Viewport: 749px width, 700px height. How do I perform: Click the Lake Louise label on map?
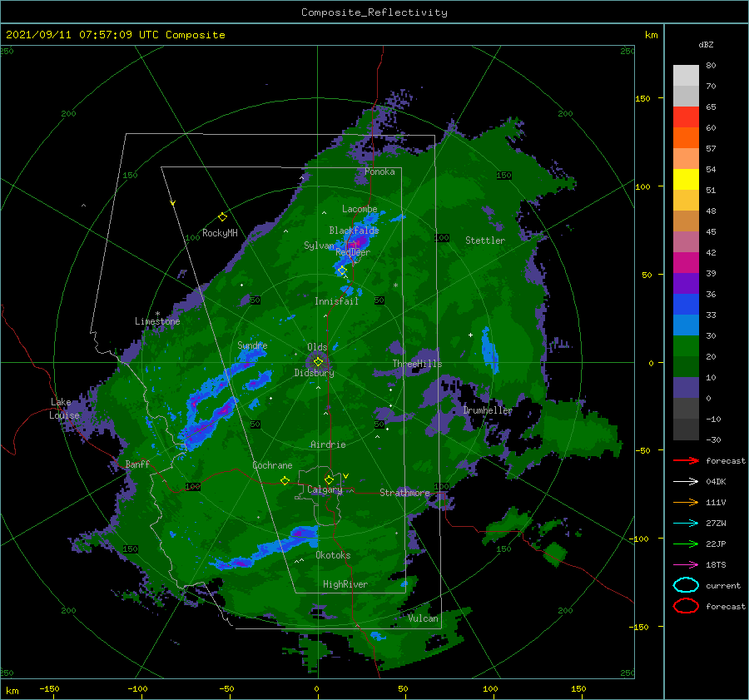(x=64, y=409)
